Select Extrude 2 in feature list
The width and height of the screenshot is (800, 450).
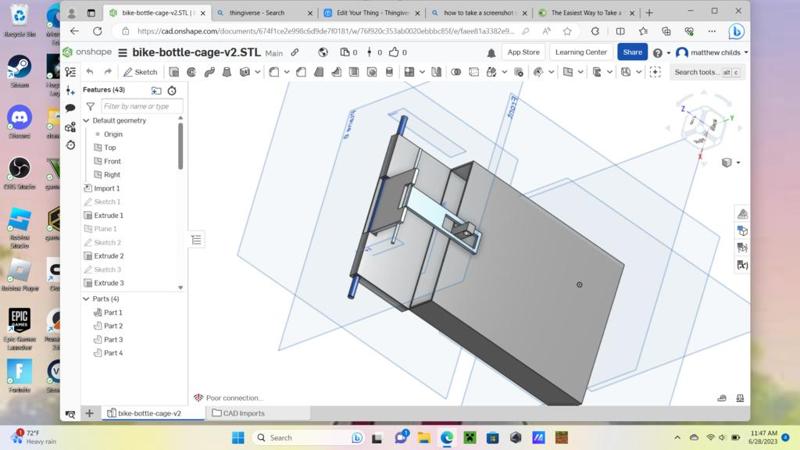(108, 256)
